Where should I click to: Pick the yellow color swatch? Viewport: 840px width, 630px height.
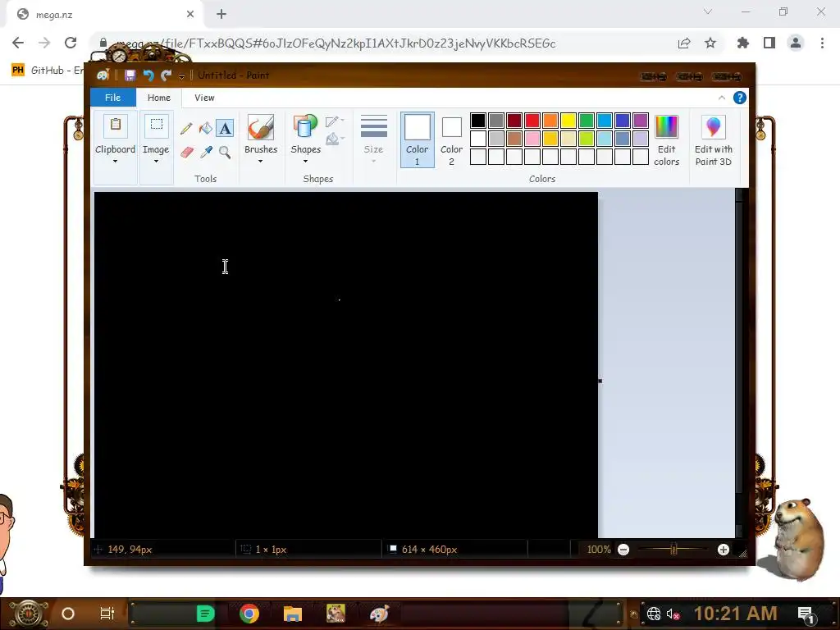tap(568, 121)
